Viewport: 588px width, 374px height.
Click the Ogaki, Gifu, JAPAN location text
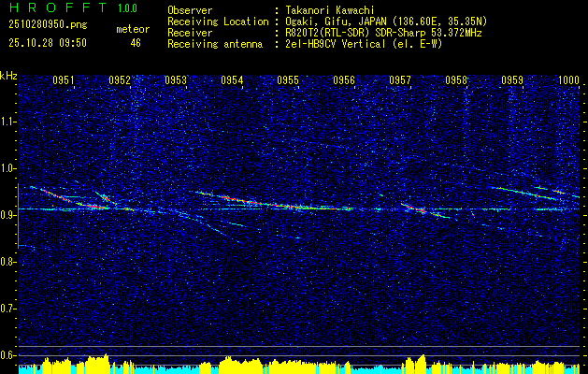(x=386, y=22)
